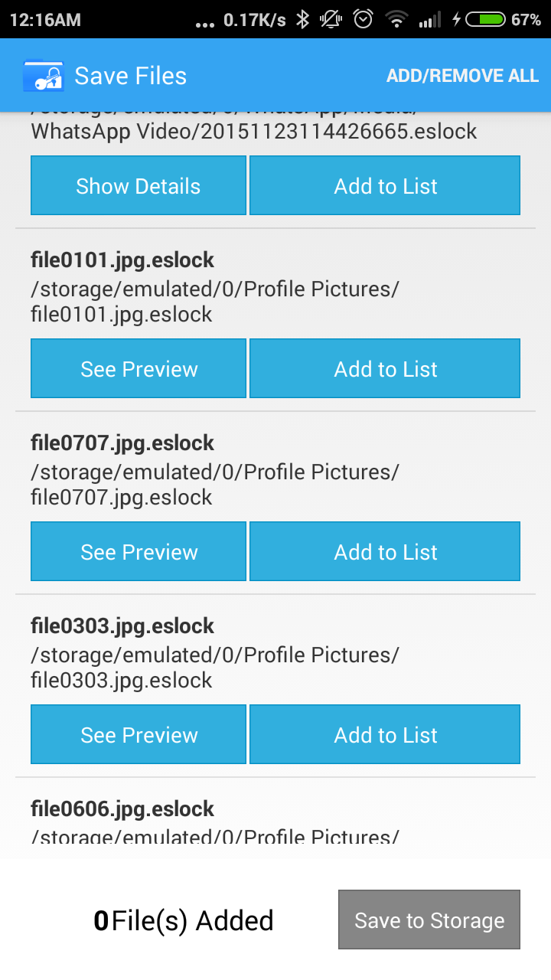This screenshot has width=551, height=980.
Task: Tap the Save Files title text
Action: click(131, 76)
